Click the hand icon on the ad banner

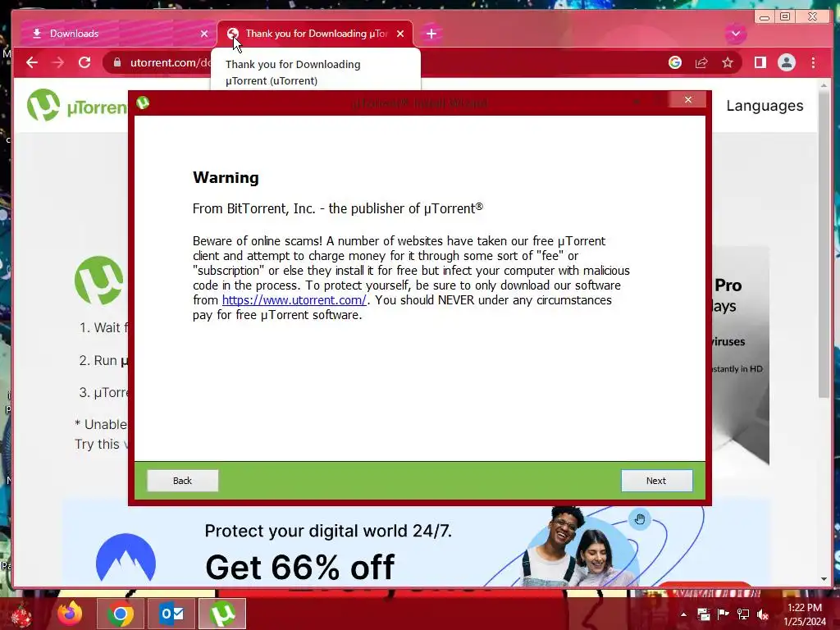(640, 519)
